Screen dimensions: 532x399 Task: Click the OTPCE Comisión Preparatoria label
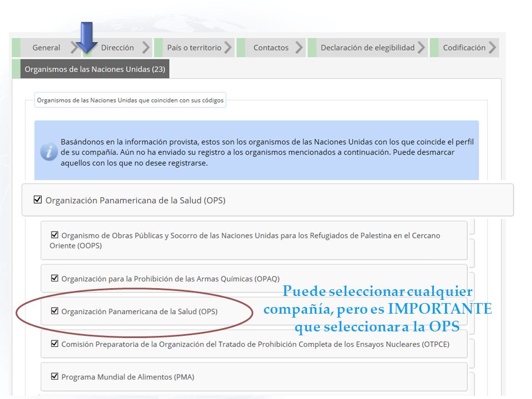click(255, 344)
